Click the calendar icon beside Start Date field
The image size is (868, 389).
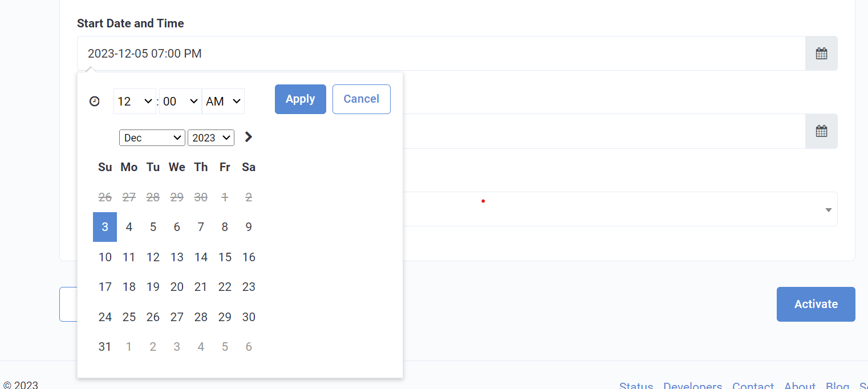(821, 54)
